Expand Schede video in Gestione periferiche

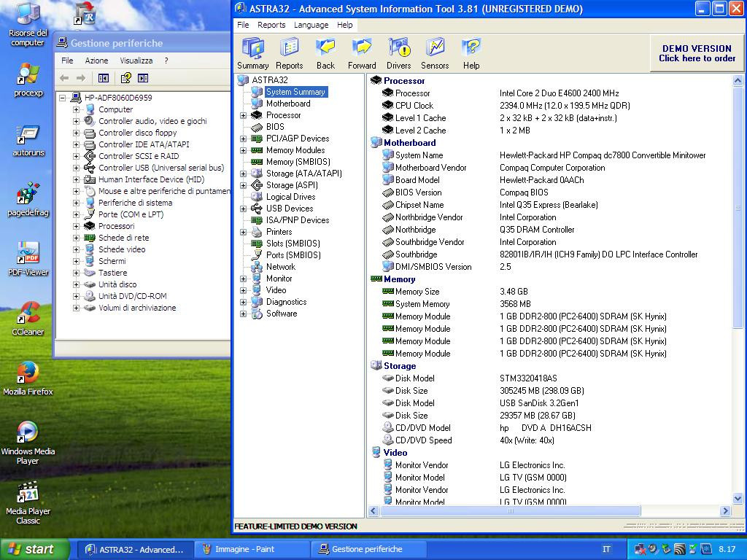[x=76, y=249]
